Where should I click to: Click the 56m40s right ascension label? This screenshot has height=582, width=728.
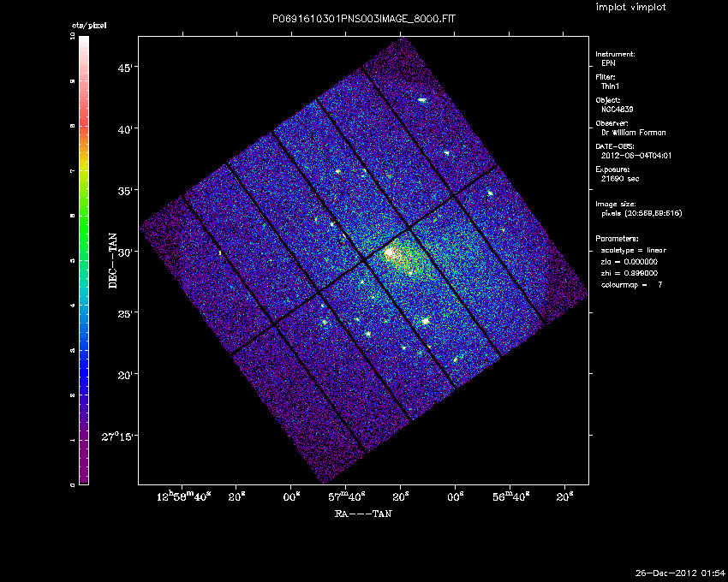click(511, 496)
